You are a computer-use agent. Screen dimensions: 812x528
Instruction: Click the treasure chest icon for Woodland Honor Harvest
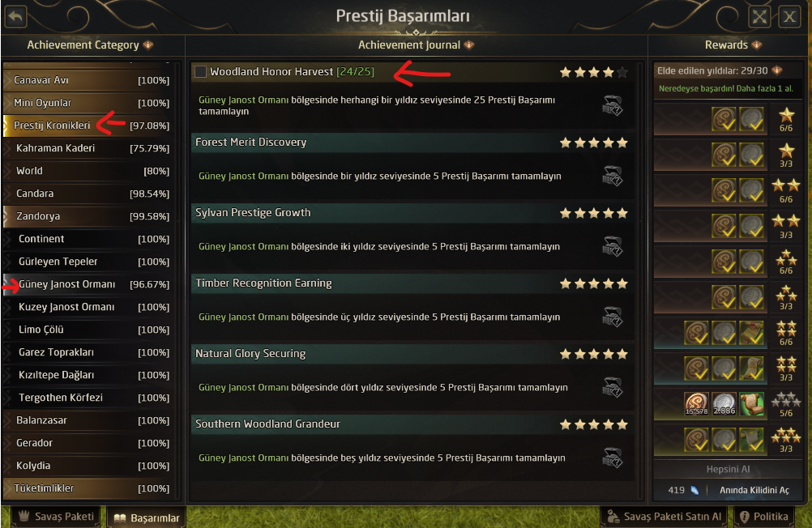click(613, 106)
